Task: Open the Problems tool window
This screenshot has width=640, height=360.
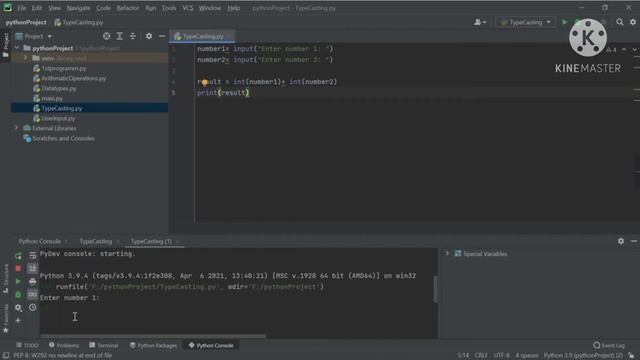Action: (x=64, y=345)
